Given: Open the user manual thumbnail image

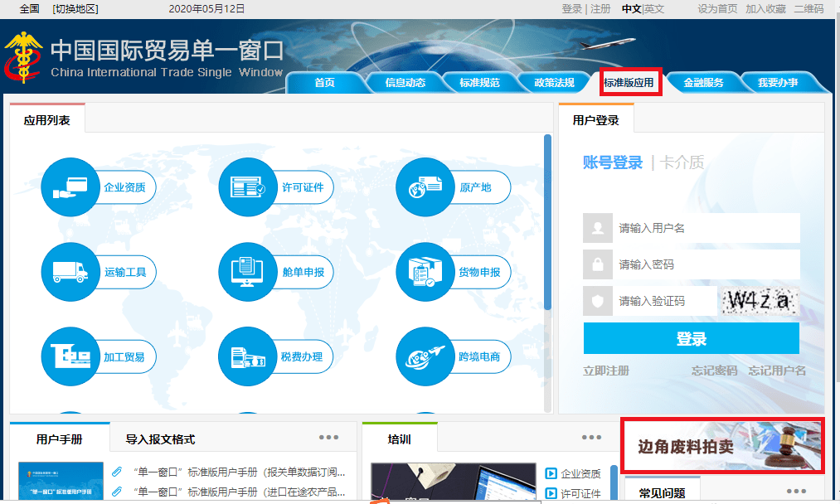Looking at the screenshot, I should (x=61, y=481).
